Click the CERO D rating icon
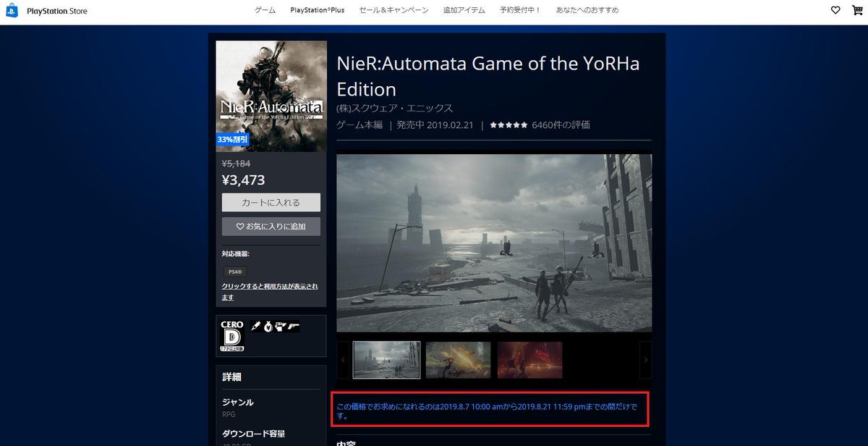Image resolution: width=868 pixels, height=446 pixels. click(x=231, y=337)
